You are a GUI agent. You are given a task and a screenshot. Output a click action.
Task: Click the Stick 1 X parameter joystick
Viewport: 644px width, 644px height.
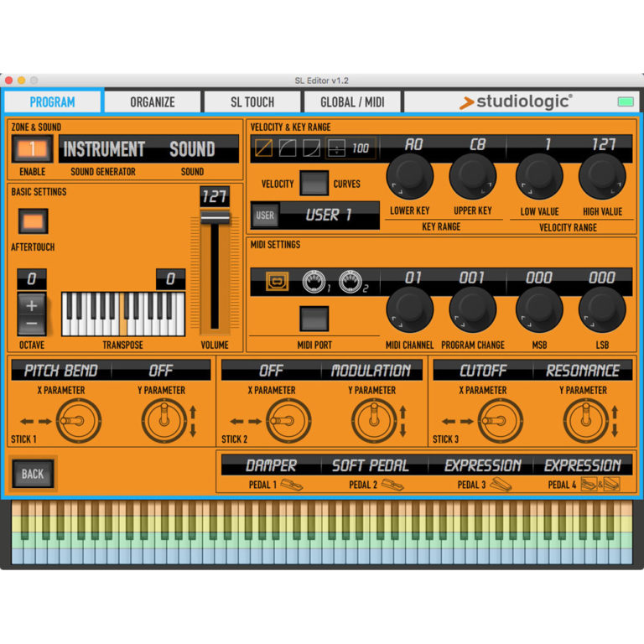click(x=78, y=420)
